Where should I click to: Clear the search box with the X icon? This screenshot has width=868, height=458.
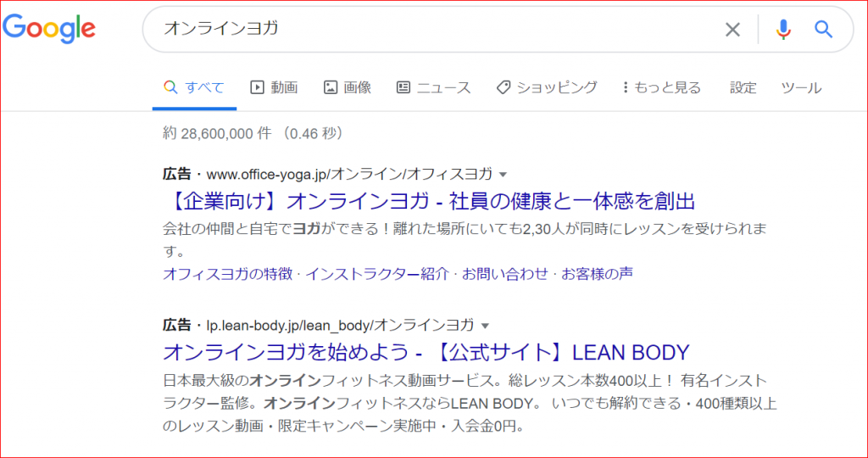tap(732, 30)
